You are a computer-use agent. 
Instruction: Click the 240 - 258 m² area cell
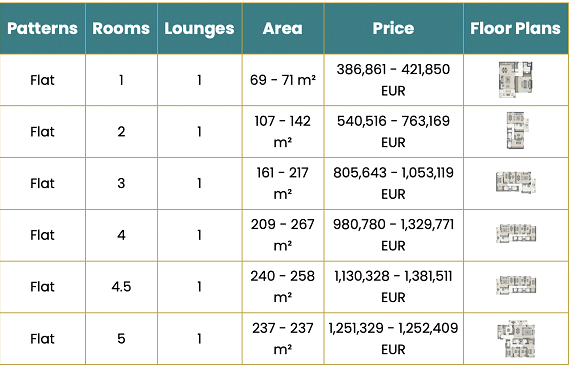[283, 287]
